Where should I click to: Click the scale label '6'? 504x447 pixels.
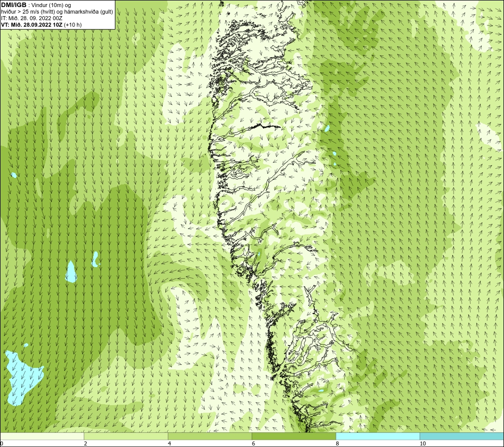click(x=254, y=443)
